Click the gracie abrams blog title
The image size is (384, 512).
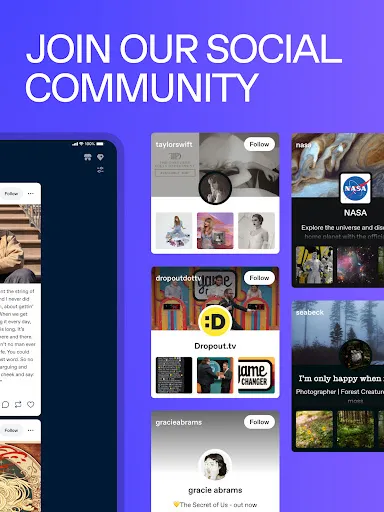pos(215,490)
